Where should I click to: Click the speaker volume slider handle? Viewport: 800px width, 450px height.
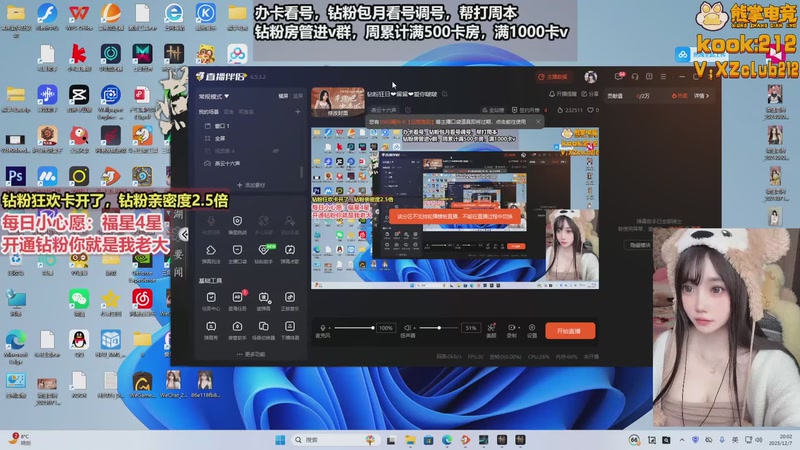[439, 328]
